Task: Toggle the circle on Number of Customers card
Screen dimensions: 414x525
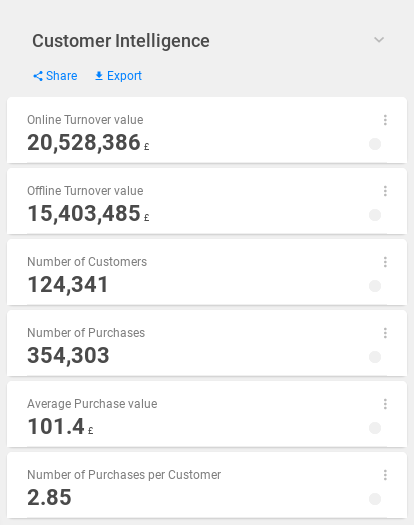Action: click(x=375, y=286)
